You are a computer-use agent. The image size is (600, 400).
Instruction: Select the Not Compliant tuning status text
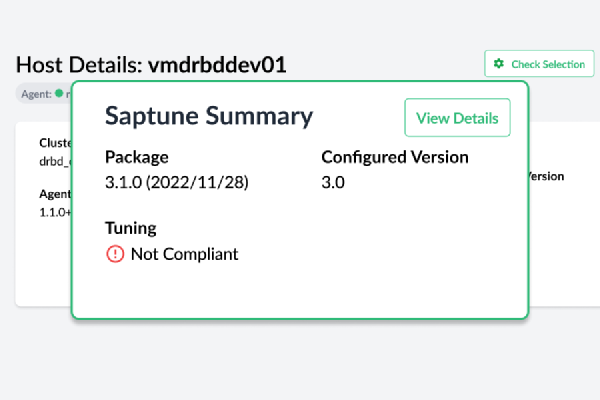pos(184,254)
